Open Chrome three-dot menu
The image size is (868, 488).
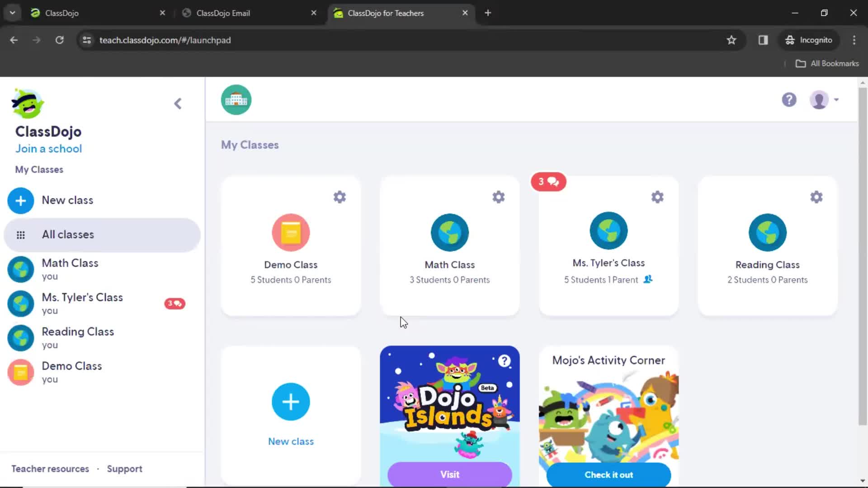pos(854,40)
